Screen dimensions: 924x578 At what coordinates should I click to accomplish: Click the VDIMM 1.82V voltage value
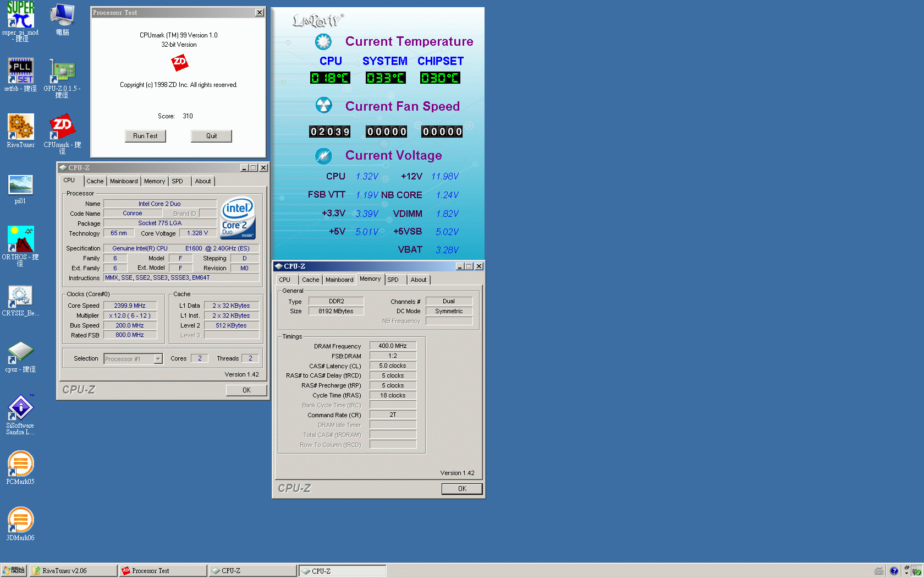pos(447,214)
